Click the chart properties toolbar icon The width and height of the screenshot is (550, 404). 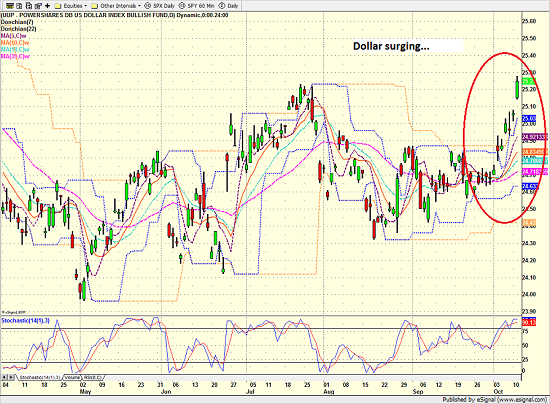38,6
